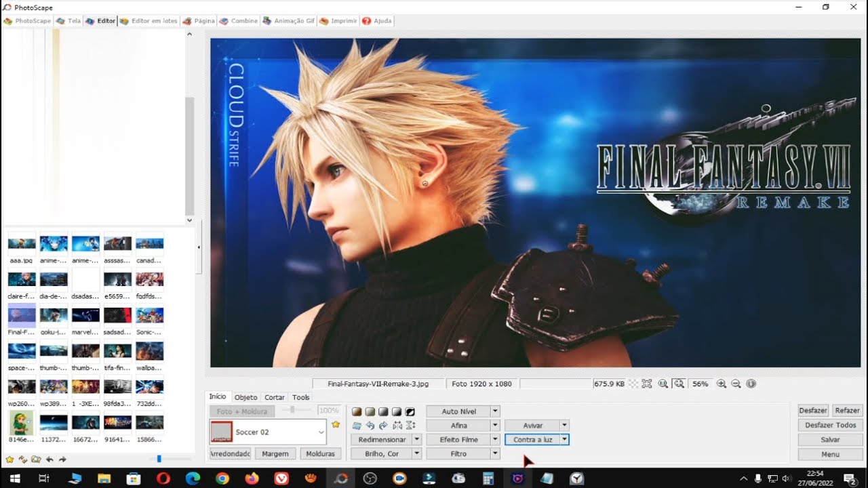Viewport: 868px width, 488px height.
Task: Open the Filtro dropdown arrow
Action: pos(496,454)
